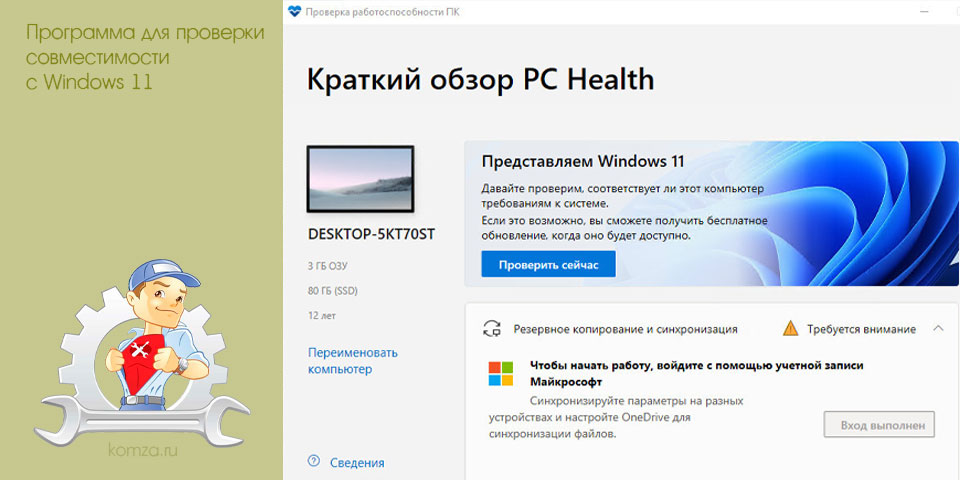The height and width of the screenshot is (480, 960).
Task: Click the backup and sync arrows icon
Action: 492,329
